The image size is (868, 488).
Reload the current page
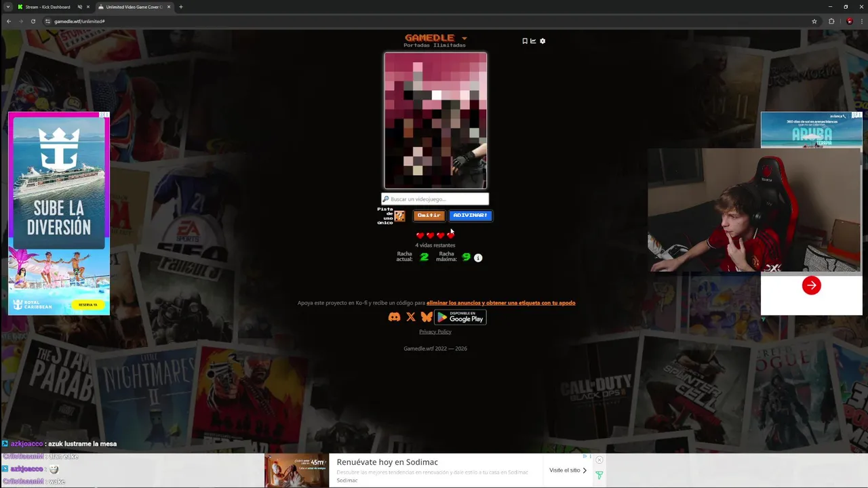click(x=33, y=21)
